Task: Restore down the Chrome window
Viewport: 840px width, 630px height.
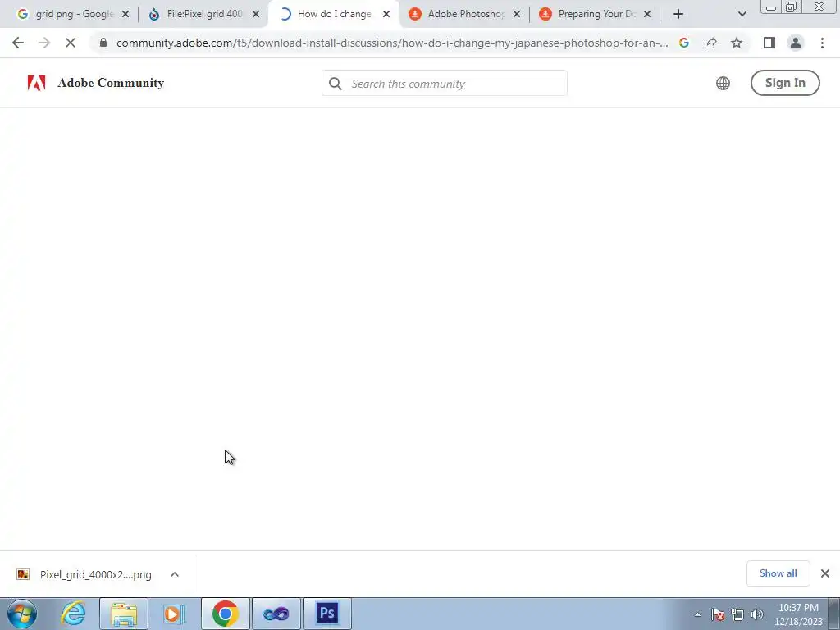Action: 791,7
